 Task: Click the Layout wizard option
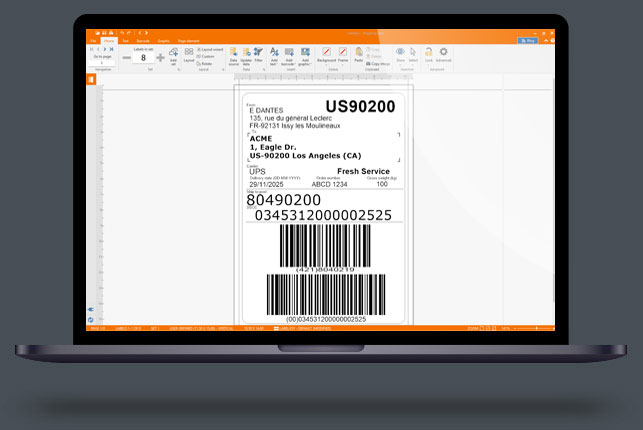(210, 48)
